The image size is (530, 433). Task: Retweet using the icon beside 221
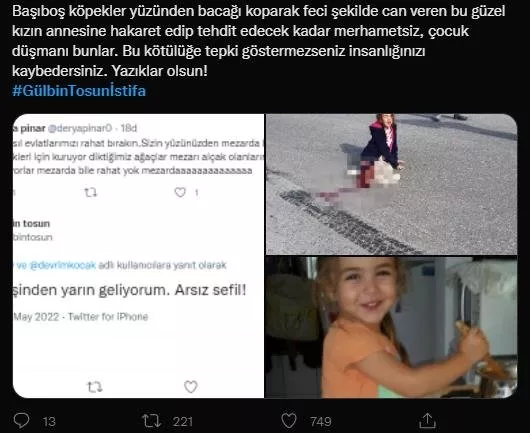click(151, 421)
